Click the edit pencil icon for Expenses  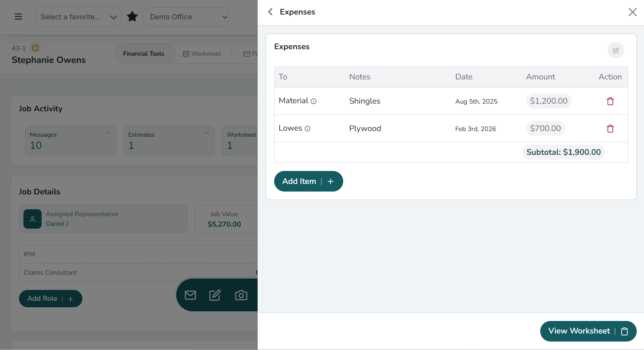click(616, 50)
